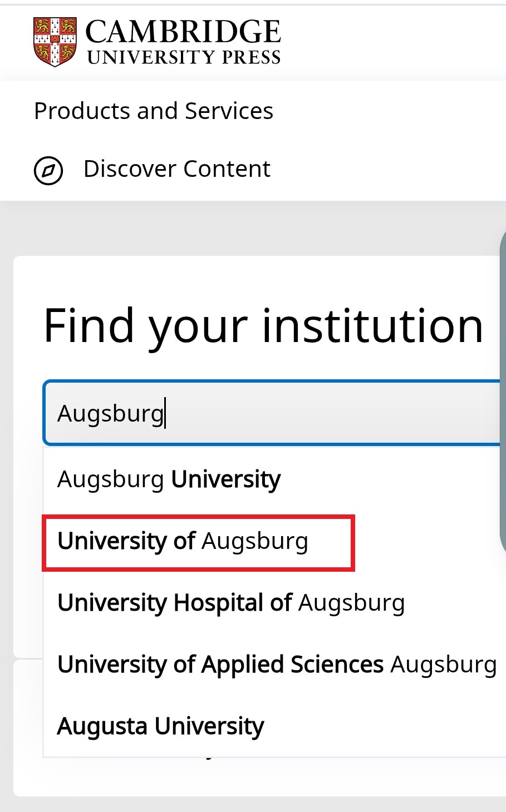The width and height of the screenshot is (506, 812).
Task: Place cursor after the typed Augsburg text
Action: click(x=165, y=414)
